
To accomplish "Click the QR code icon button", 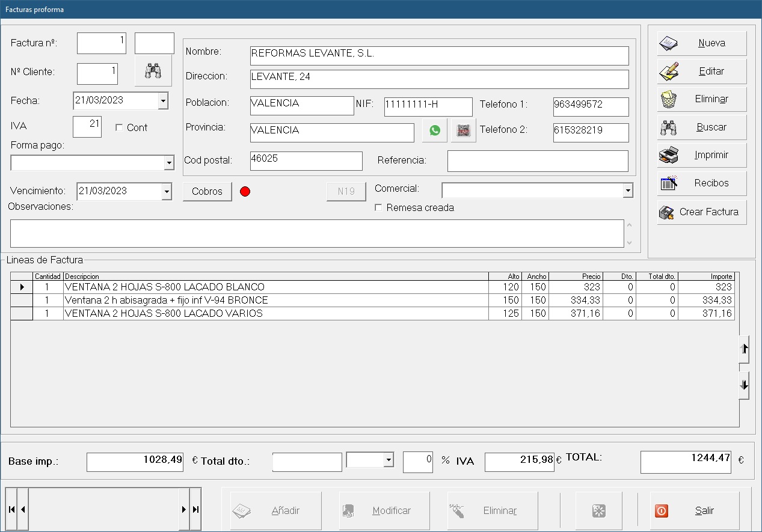I will tap(463, 130).
